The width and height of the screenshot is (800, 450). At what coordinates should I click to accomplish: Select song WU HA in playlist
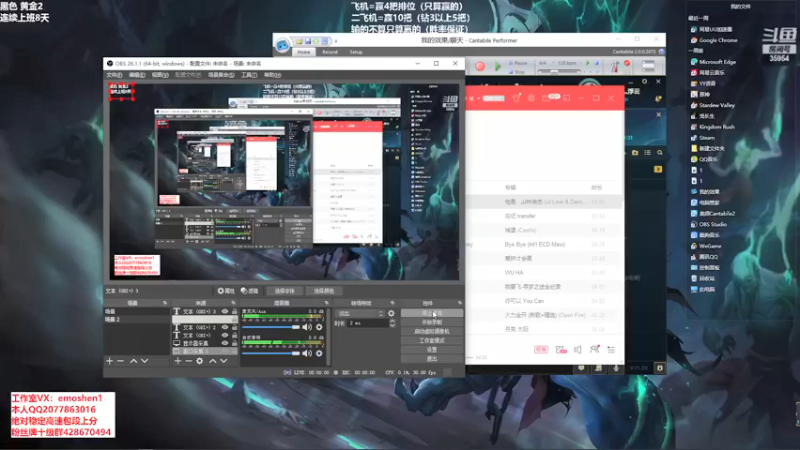(x=545, y=272)
